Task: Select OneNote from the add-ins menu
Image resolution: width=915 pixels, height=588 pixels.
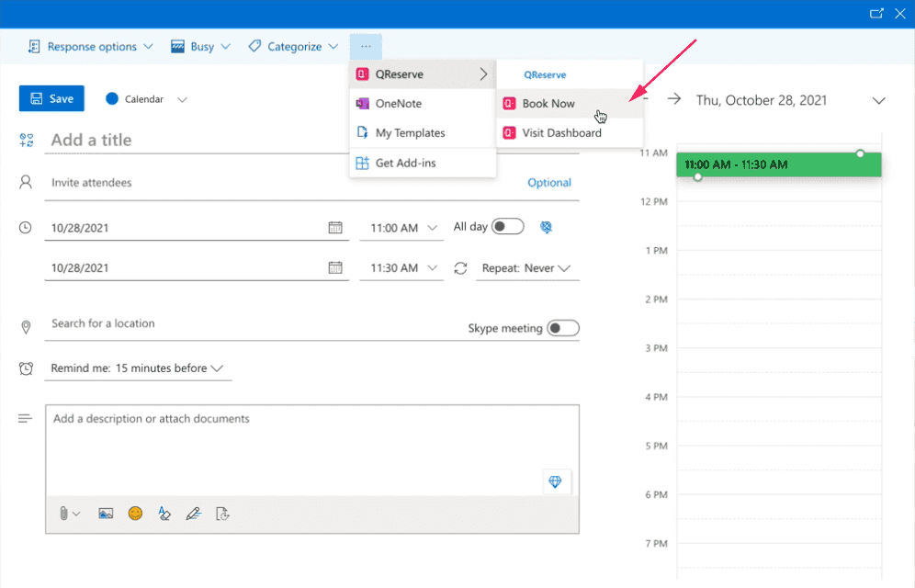Action: click(398, 104)
